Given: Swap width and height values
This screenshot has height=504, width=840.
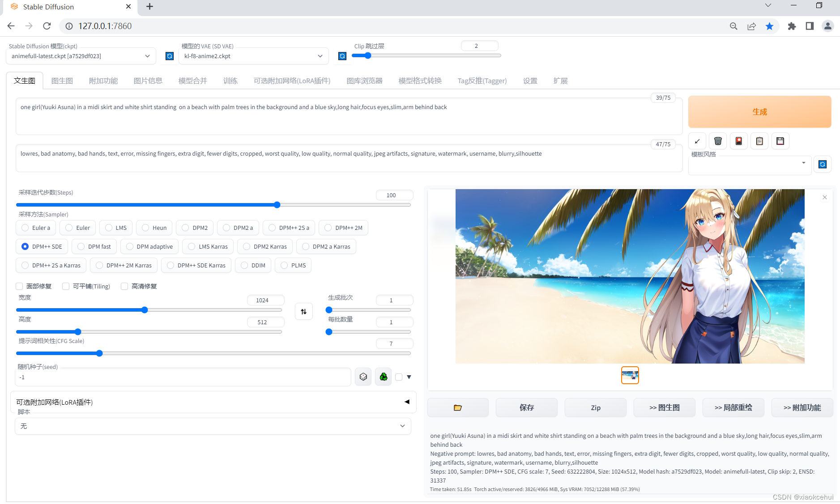Looking at the screenshot, I should (304, 312).
